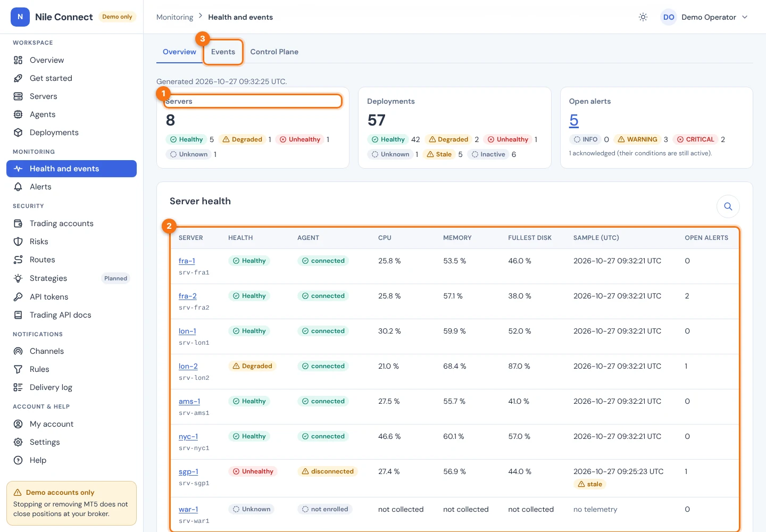Click the stale badge in sgp-1 row

click(x=590, y=484)
